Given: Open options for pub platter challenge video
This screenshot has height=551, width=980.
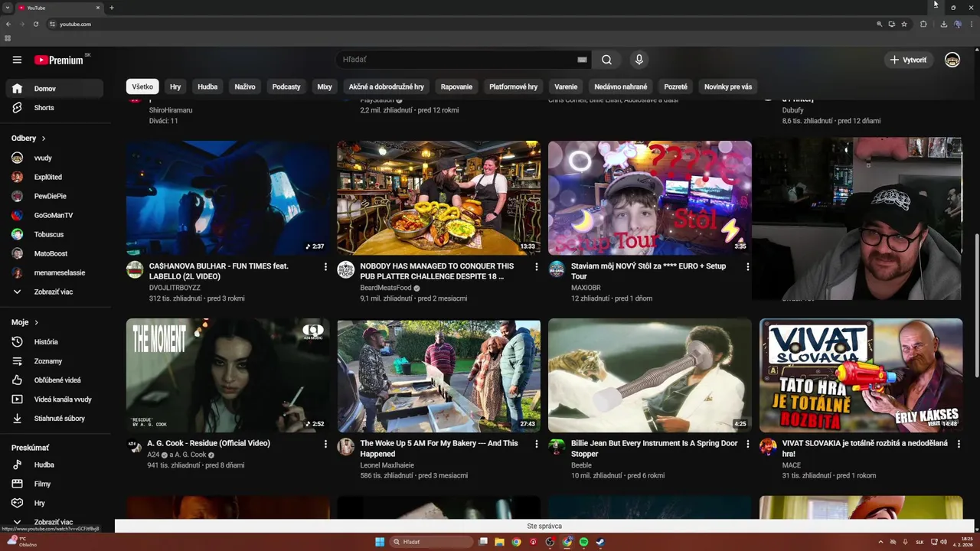Looking at the screenshot, I should (x=536, y=267).
